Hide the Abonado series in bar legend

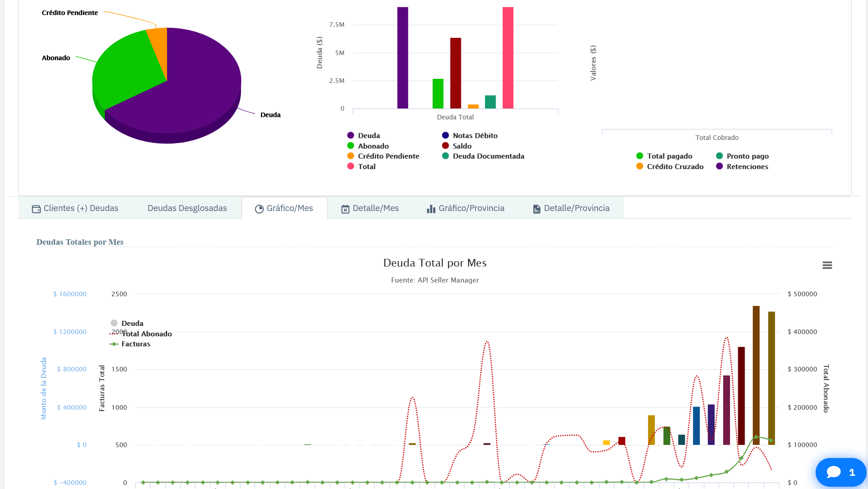click(x=373, y=146)
